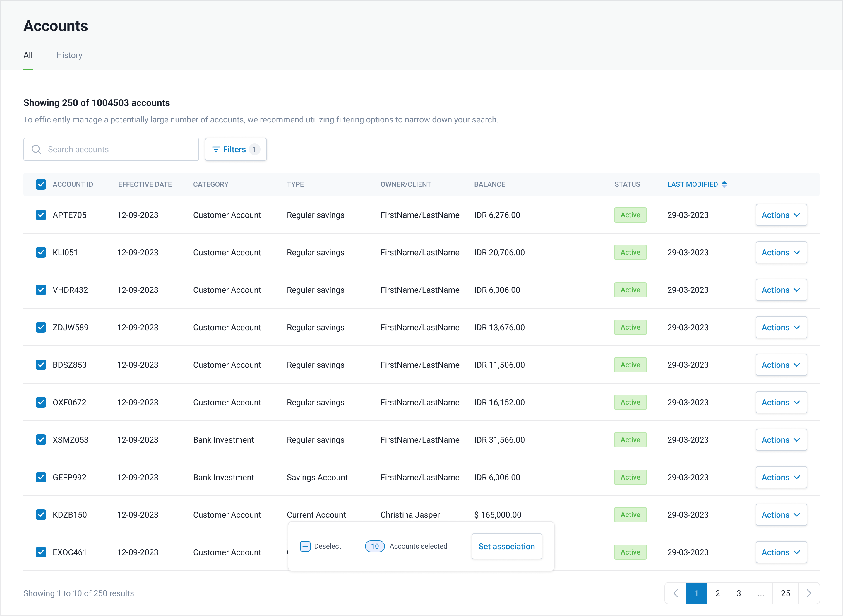Go to previous page arrow
The width and height of the screenshot is (843, 616).
[x=675, y=593]
